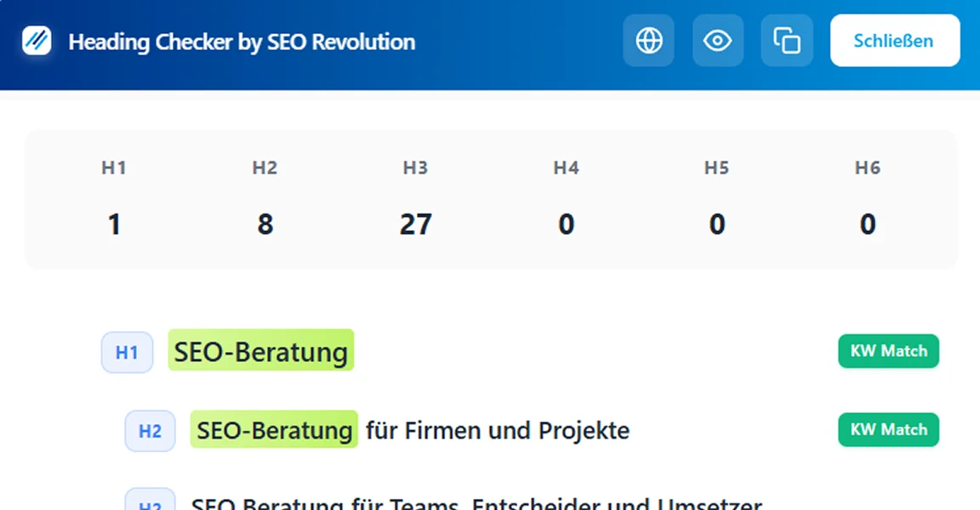Click the highlighted SEO-Beratung H1 heading text

click(x=261, y=350)
